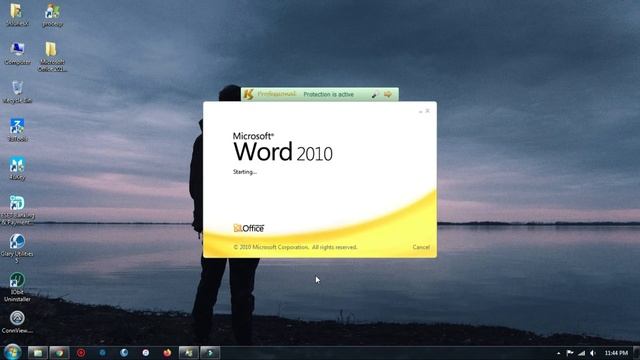Close the Word 2010 splash screen

pyautogui.click(x=428, y=111)
